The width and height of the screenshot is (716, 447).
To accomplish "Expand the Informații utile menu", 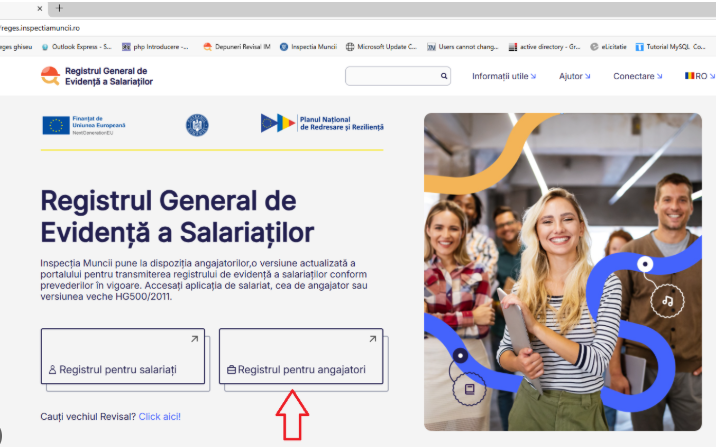I will click(504, 76).
